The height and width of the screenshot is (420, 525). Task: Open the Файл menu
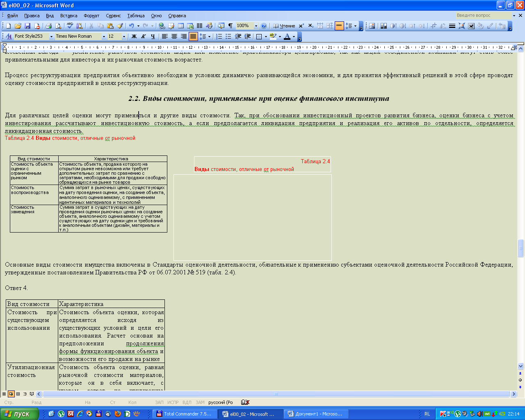tap(12, 16)
